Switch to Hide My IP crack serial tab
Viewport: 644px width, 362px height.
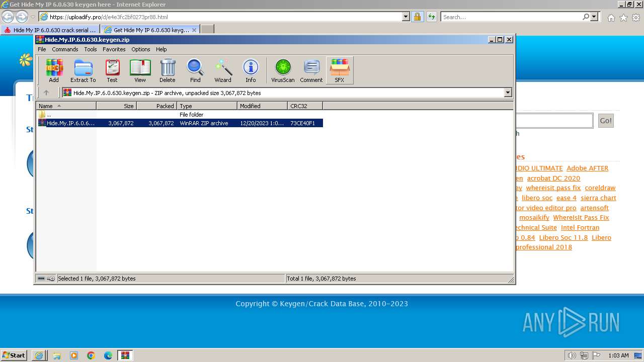(50, 30)
